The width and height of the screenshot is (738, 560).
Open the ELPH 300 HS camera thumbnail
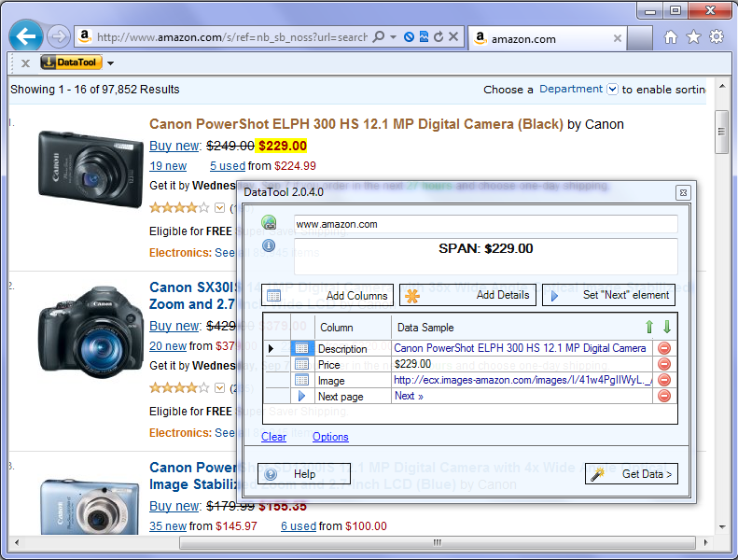(x=91, y=170)
